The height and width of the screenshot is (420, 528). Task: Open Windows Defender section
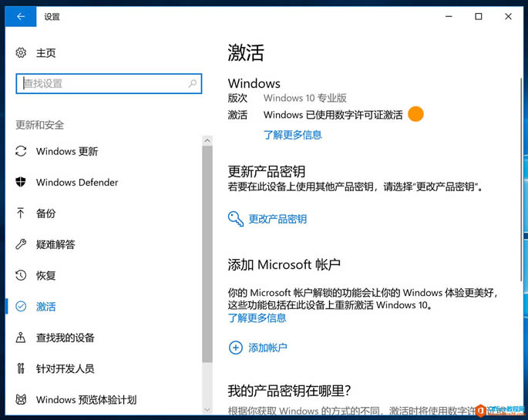77,182
